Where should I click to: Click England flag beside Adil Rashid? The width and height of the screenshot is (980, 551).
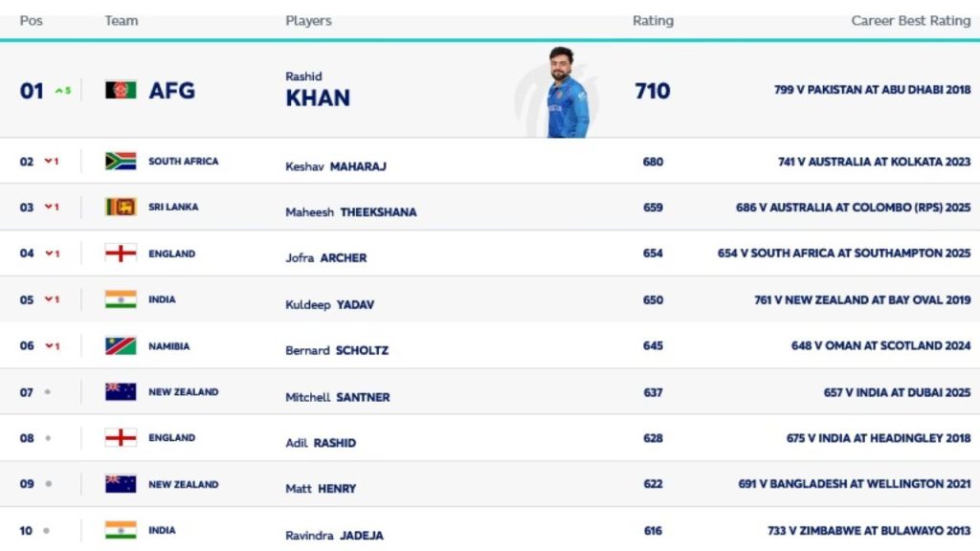121,438
